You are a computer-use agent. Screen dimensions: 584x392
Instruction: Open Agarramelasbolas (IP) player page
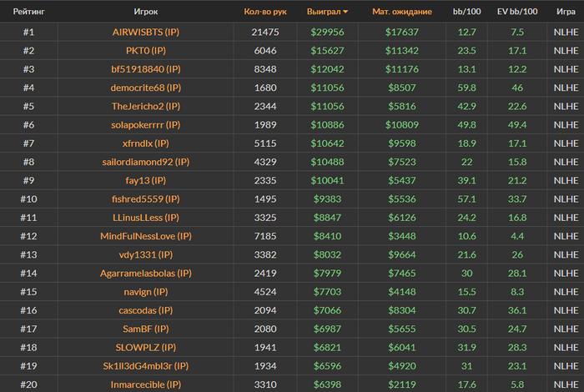pyautogui.click(x=146, y=274)
